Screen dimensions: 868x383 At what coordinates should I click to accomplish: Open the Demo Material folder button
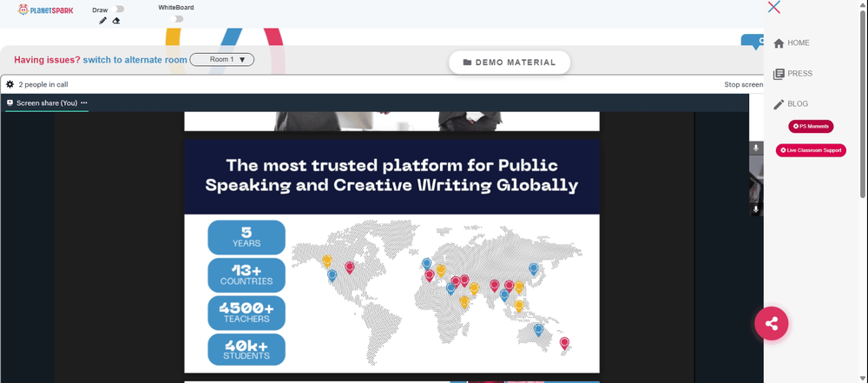(510, 63)
